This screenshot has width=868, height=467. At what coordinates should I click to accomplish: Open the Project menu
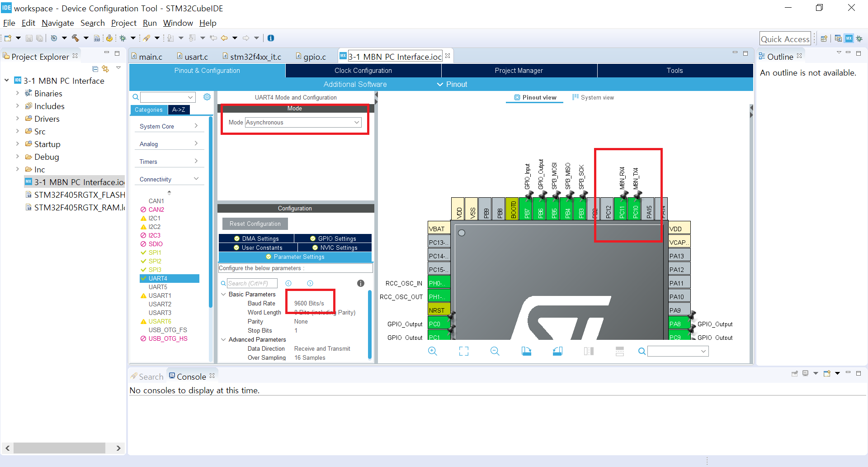(123, 23)
